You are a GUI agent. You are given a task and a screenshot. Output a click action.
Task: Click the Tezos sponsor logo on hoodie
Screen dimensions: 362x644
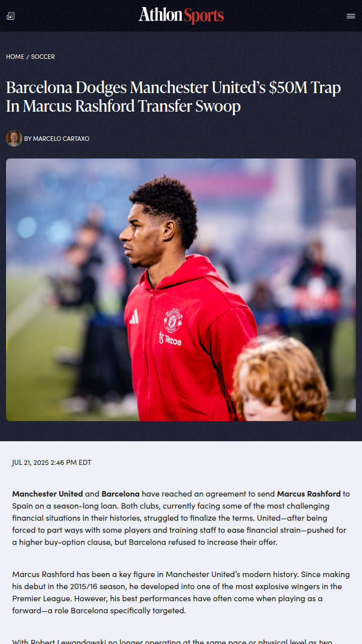click(170, 339)
